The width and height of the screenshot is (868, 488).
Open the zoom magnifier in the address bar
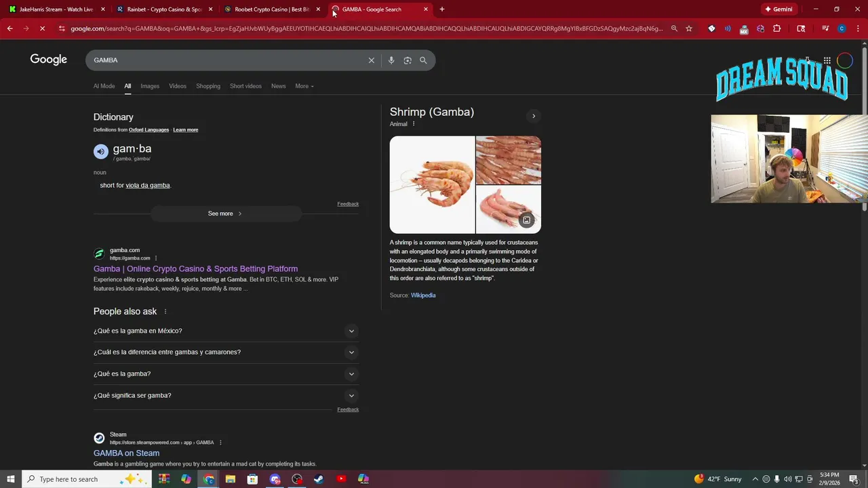click(674, 28)
